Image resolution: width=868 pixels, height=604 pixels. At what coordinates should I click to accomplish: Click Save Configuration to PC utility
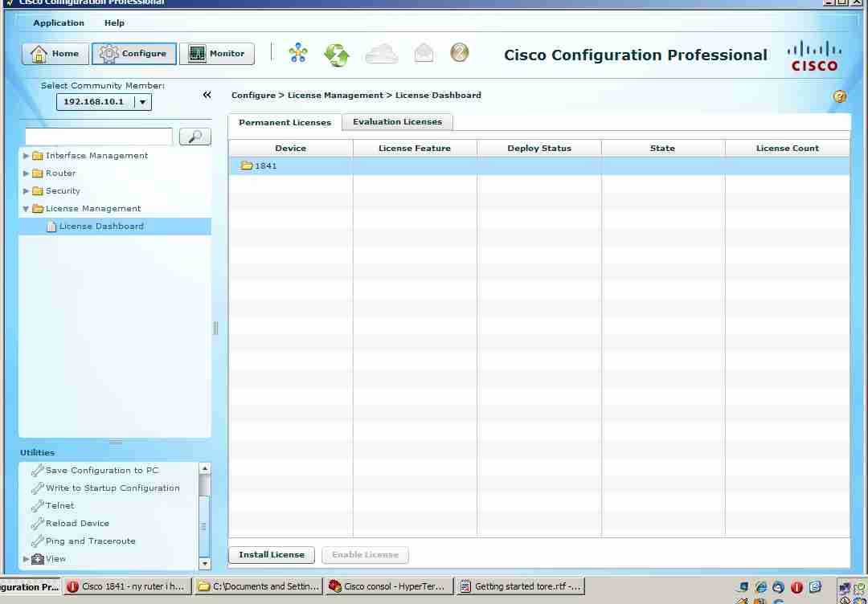coord(102,470)
